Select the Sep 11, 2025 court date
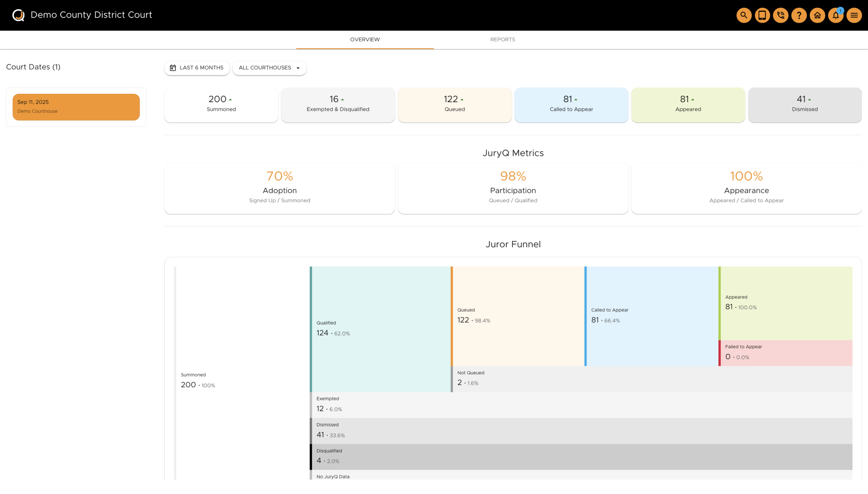The height and width of the screenshot is (494, 868). [76, 107]
